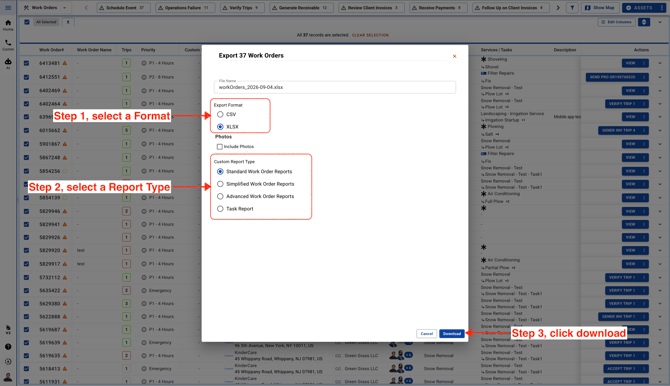This screenshot has width=670, height=386.
Task: Open the Verify Trips tab
Action: pos(242,8)
